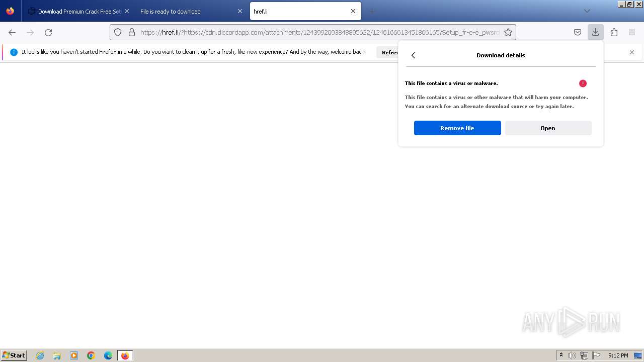Open File Explorer from taskbar
This screenshot has height=362, width=644.
coord(57,355)
